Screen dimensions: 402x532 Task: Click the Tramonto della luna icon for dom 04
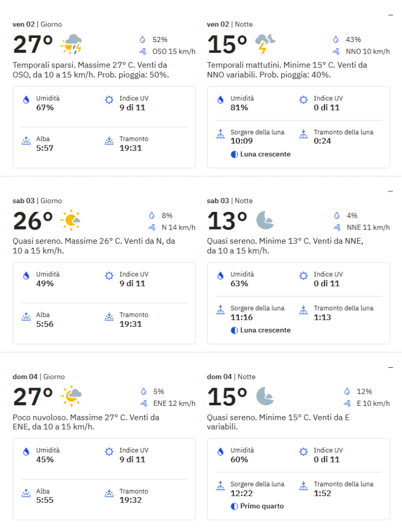pyautogui.click(x=304, y=486)
